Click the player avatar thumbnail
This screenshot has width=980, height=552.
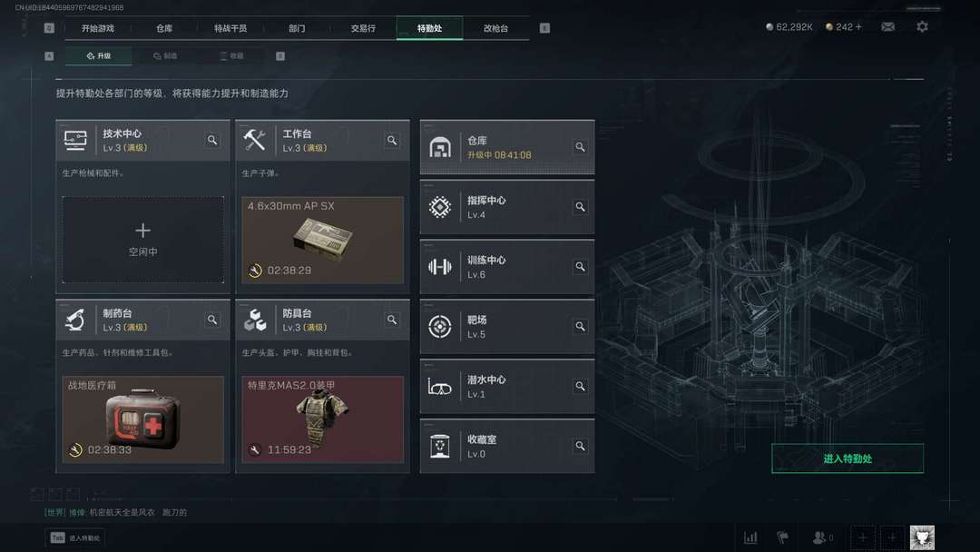click(922, 537)
